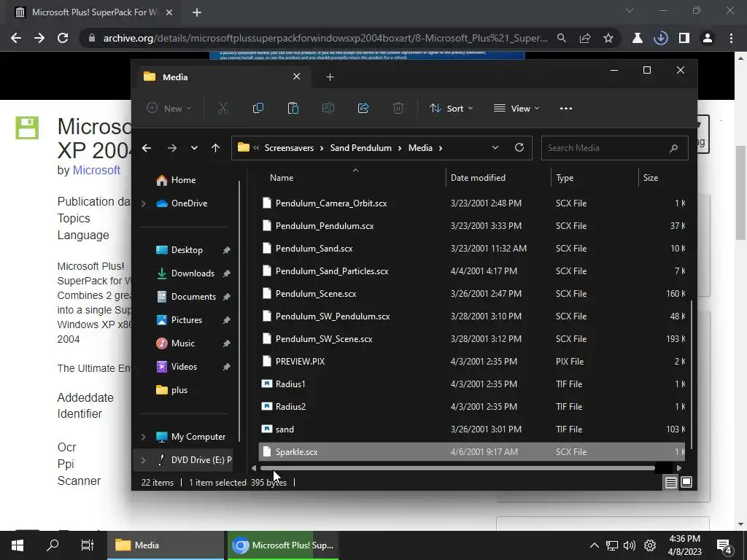Open the View dropdown

coord(516,108)
